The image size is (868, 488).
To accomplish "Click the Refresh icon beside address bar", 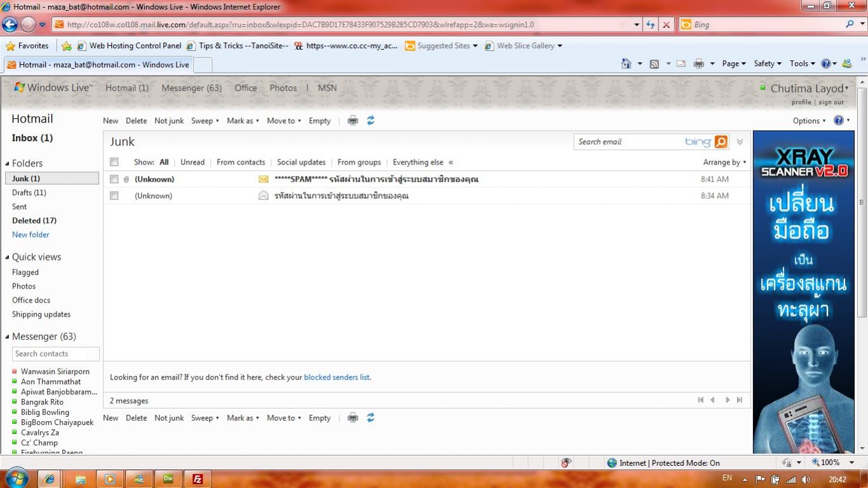I will 650,25.
